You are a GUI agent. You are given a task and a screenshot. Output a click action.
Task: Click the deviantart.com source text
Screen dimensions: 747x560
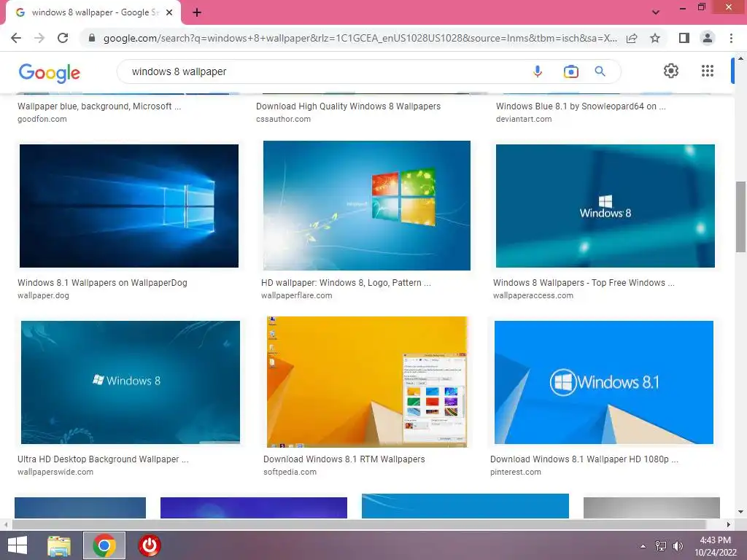[524, 119]
